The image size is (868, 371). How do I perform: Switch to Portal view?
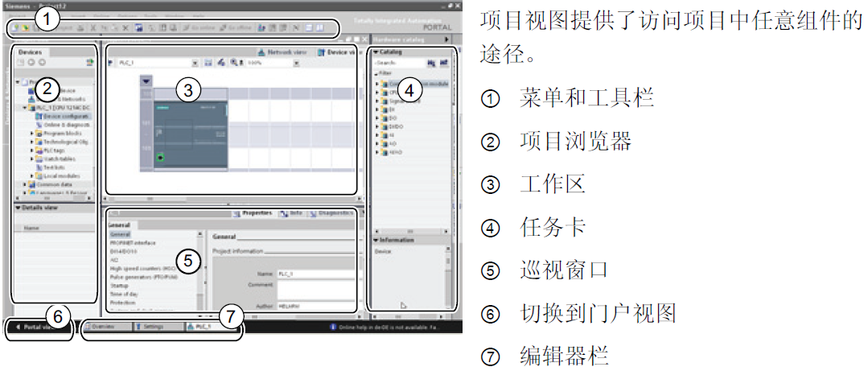coord(40,327)
